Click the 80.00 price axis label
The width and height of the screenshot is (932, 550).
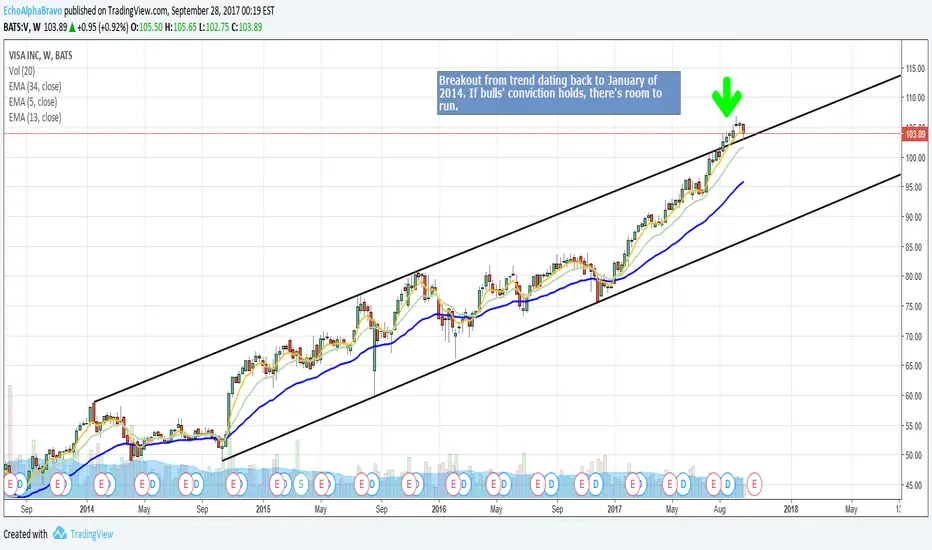tap(915, 276)
